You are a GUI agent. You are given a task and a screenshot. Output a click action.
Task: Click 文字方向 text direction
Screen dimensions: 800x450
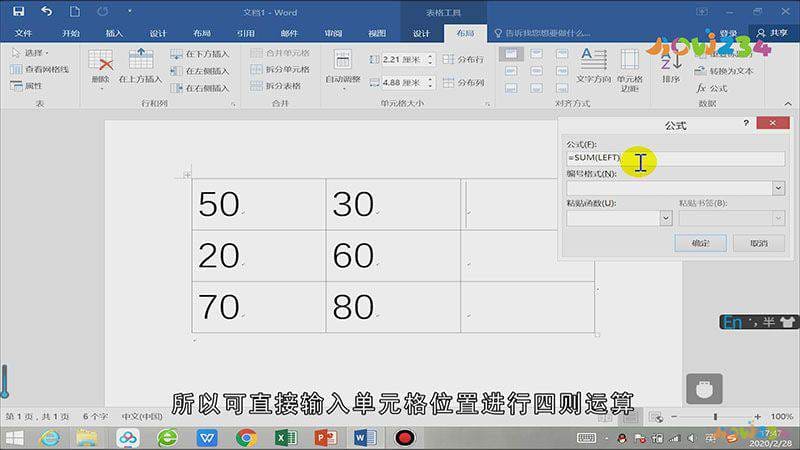pyautogui.click(x=593, y=66)
